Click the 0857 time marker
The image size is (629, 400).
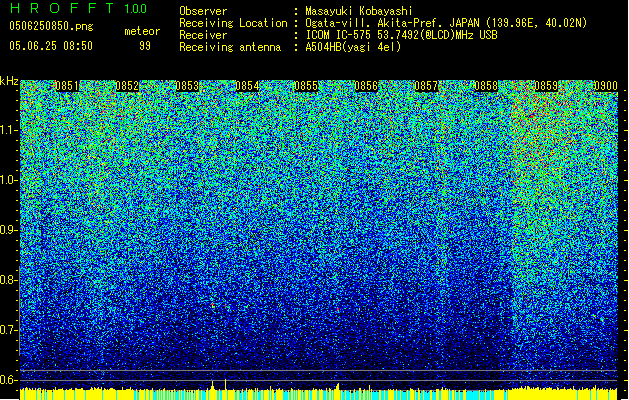[426, 86]
